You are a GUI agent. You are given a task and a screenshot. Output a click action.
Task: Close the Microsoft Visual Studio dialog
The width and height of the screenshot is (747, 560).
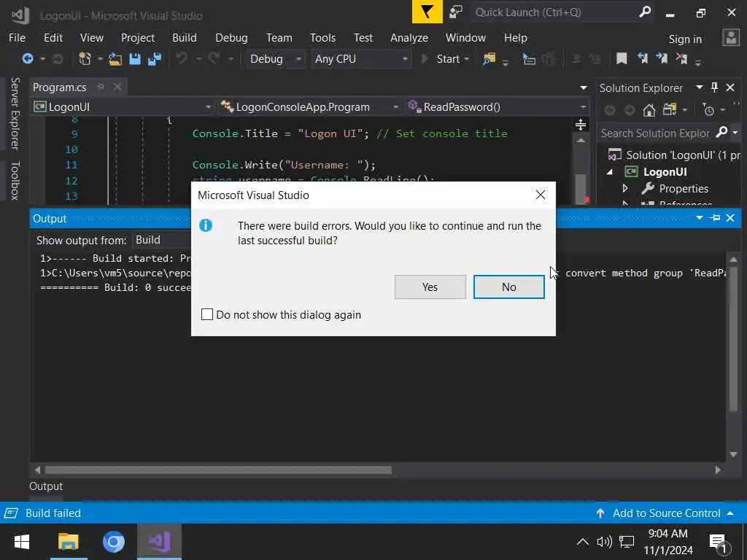tap(541, 195)
